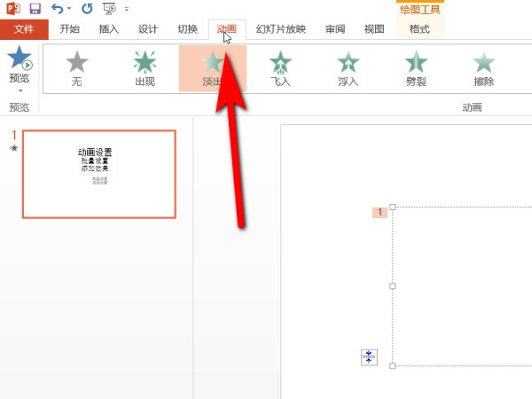Click the PowerPoint application icon
The width and height of the screenshot is (532, 399).
click(x=13, y=8)
